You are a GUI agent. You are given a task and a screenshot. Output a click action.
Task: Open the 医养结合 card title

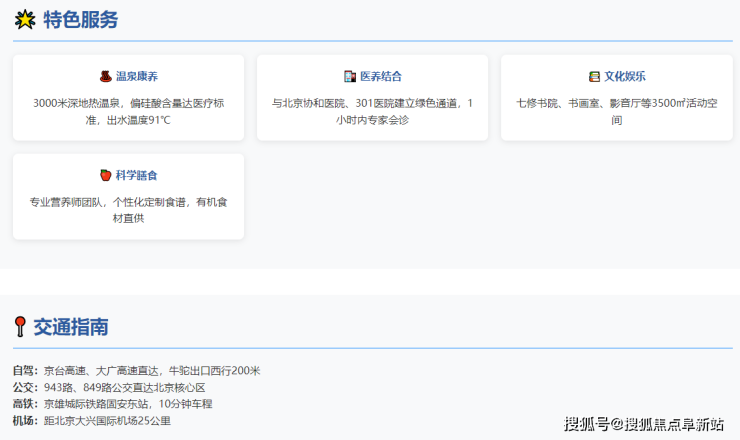tap(381, 76)
